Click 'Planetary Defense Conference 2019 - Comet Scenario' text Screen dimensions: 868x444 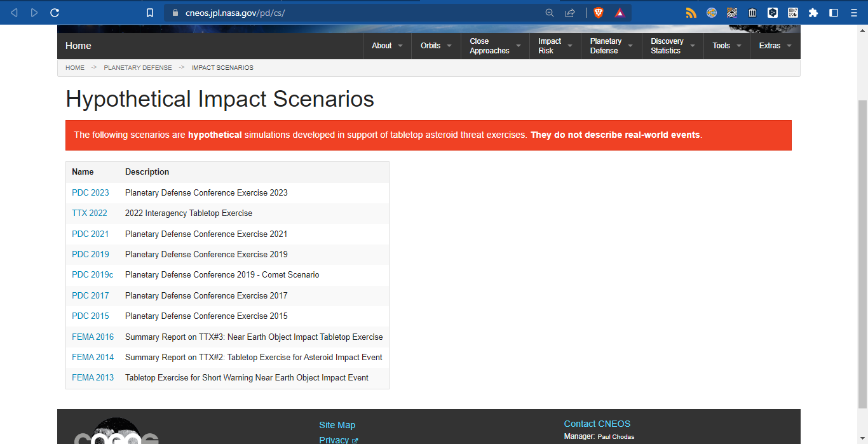click(x=222, y=274)
